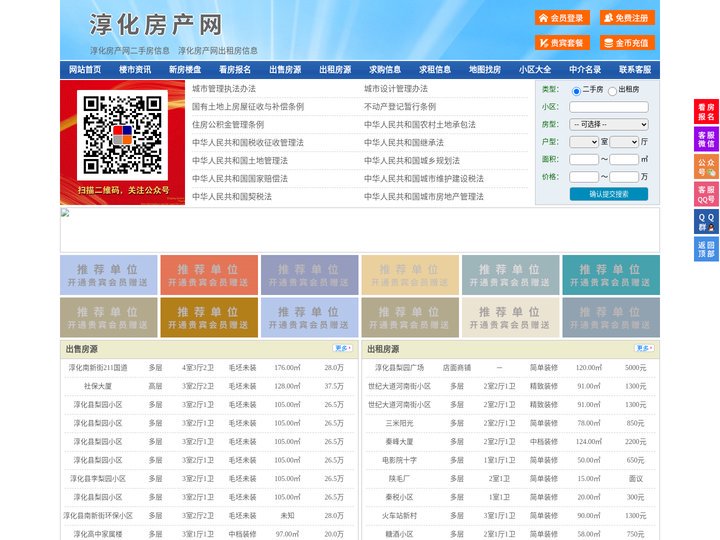Click the maximum 面积 input field
The image size is (720, 540).
(x=624, y=159)
